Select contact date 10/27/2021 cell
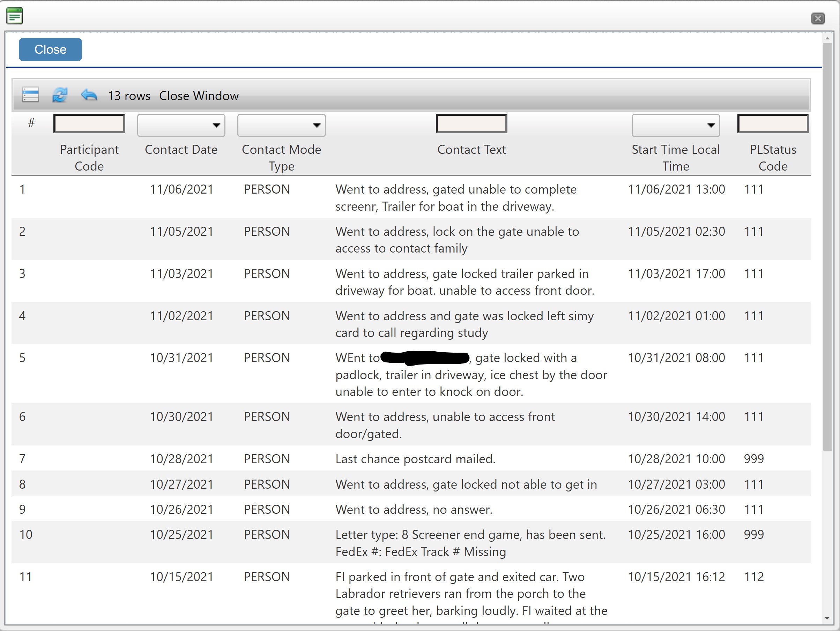This screenshot has height=631, width=840. pyautogui.click(x=181, y=484)
